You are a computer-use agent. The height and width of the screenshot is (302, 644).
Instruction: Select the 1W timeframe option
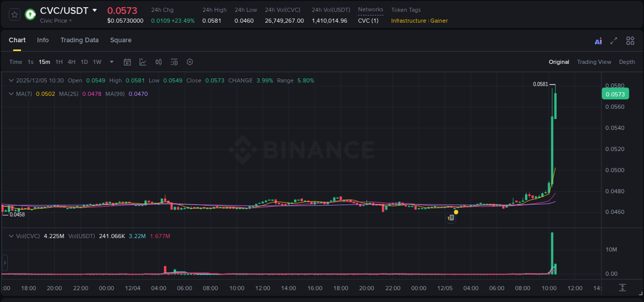point(97,62)
